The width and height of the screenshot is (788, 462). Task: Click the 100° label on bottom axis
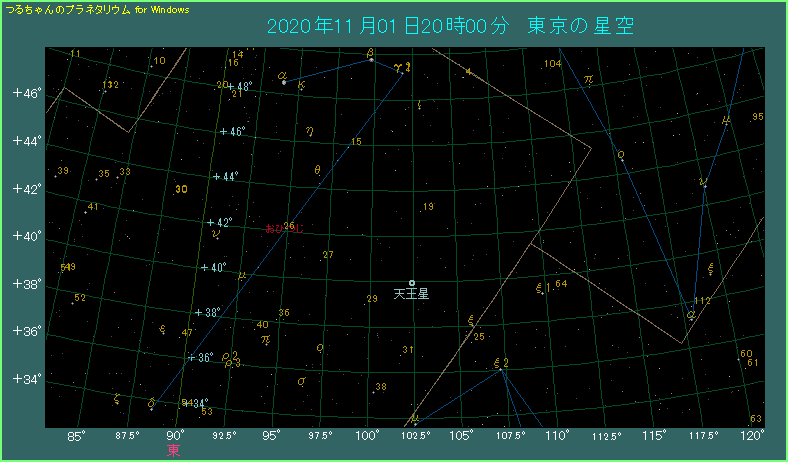[367, 436]
